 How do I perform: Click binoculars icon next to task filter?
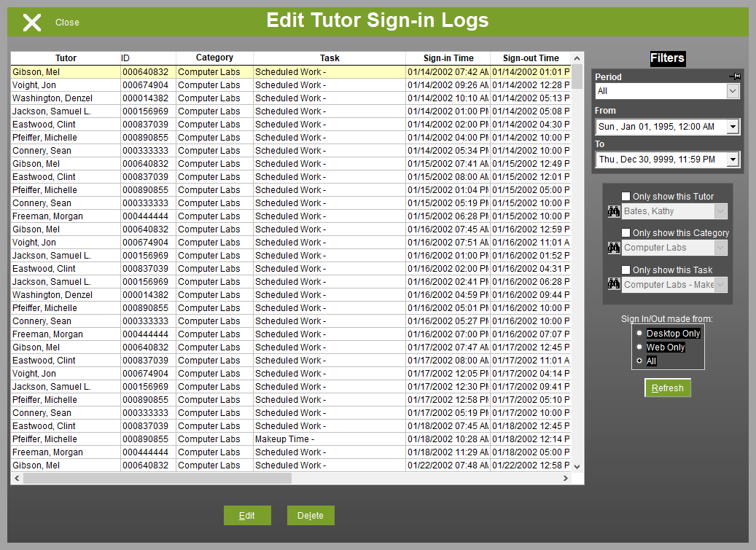pos(614,284)
